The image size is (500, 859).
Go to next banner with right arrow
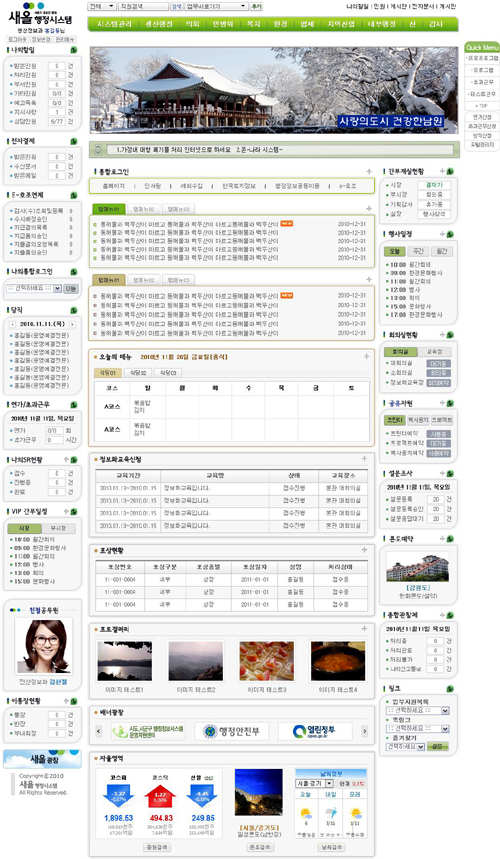point(364,731)
